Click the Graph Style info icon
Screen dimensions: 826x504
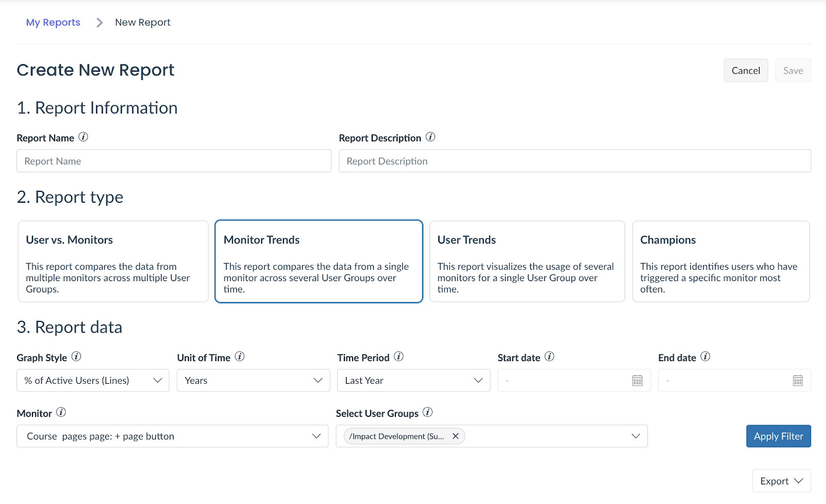tap(76, 356)
